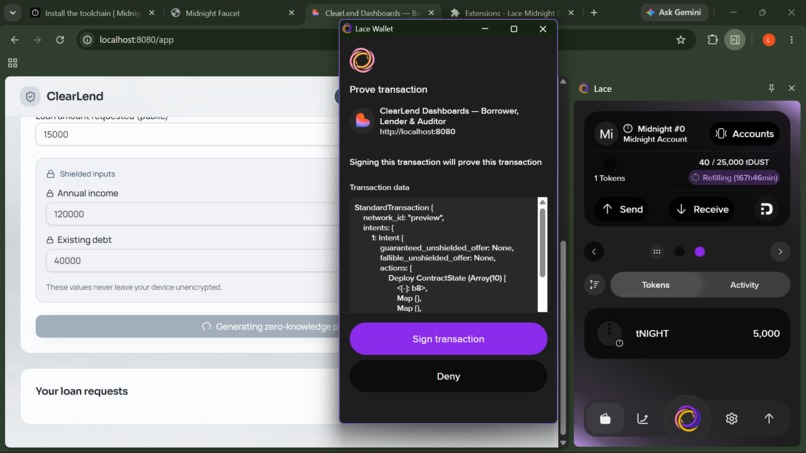Minimize the Lace Wallet popup window

pos(485,29)
